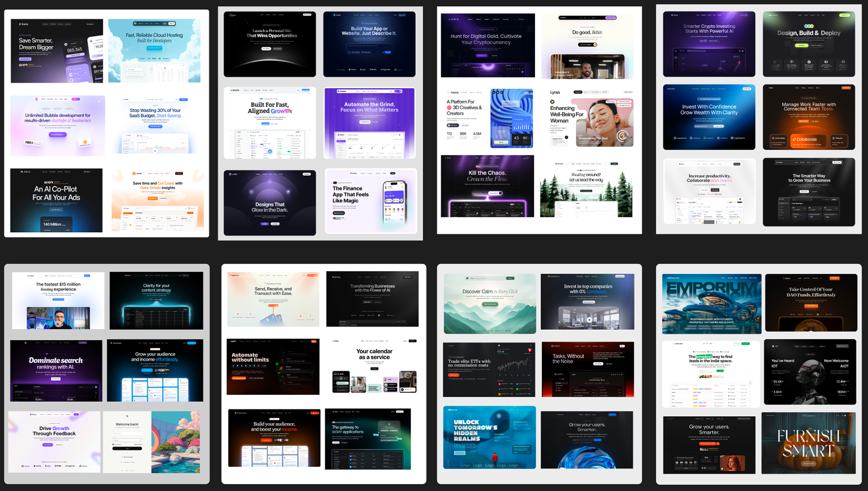Screen dimensions: 868x491
Task: Select the 'Take Control Of Your DAO Funds' thumbnail
Action: [811, 302]
